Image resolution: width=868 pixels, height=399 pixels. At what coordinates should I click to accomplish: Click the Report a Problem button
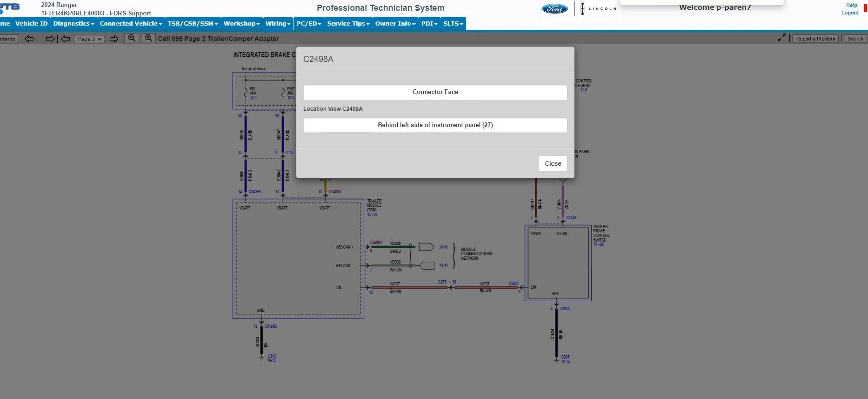[815, 39]
